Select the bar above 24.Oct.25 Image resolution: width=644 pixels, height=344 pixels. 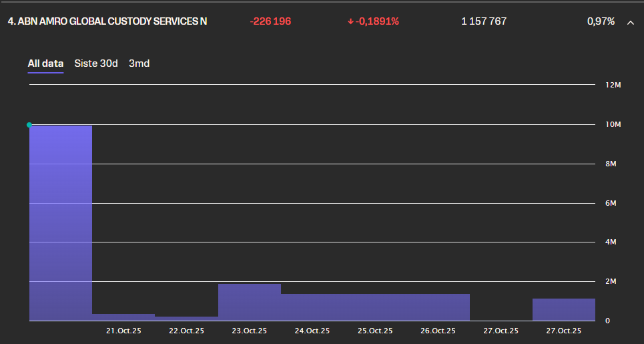pos(312,307)
